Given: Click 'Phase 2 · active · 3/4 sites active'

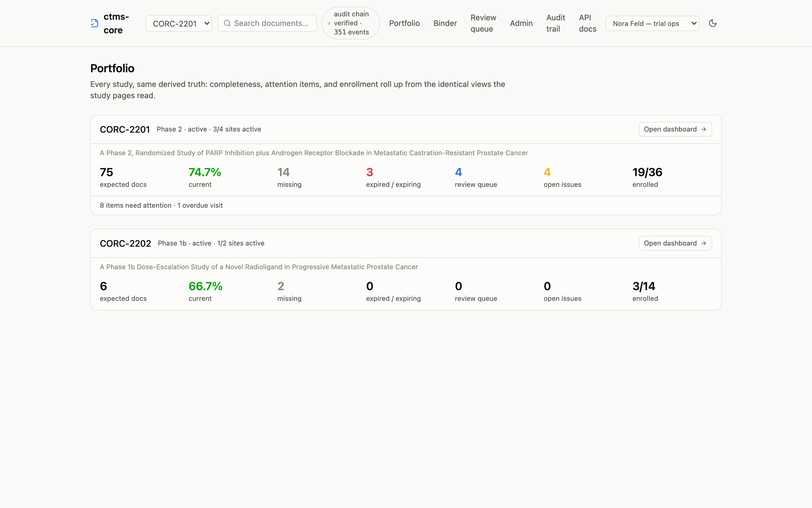Looking at the screenshot, I should [209, 129].
